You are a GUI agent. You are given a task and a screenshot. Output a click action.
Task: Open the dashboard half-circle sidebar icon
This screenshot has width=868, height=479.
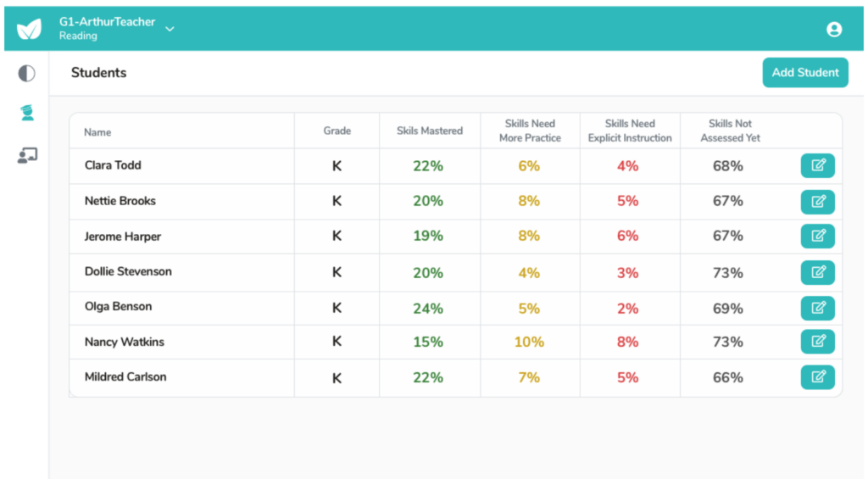(27, 74)
